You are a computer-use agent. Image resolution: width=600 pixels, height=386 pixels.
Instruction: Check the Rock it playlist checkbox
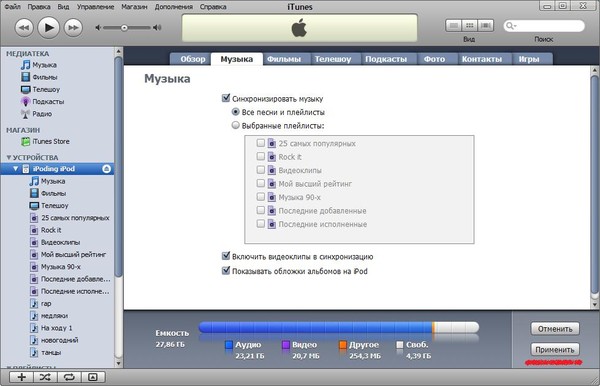pyautogui.click(x=261, y=156)
